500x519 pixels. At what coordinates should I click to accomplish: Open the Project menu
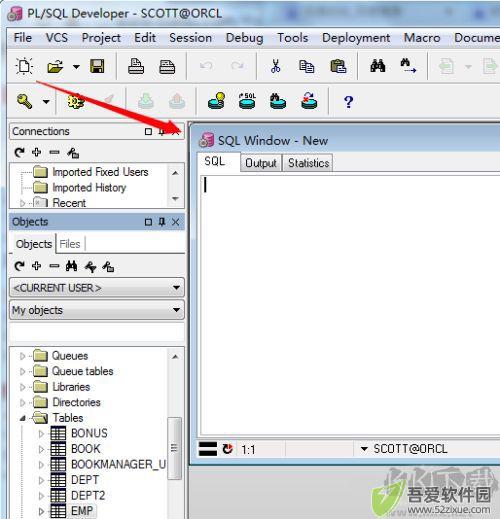tap(101, 38)
